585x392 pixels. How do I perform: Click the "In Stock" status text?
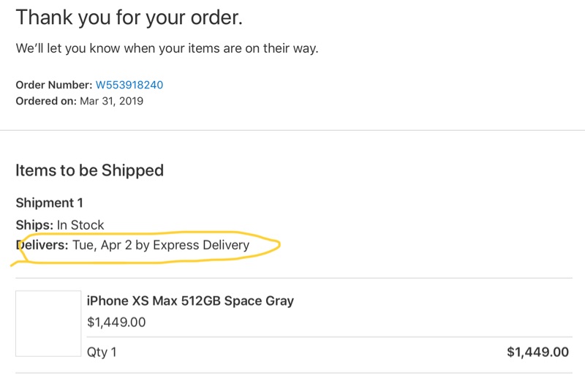80,225
